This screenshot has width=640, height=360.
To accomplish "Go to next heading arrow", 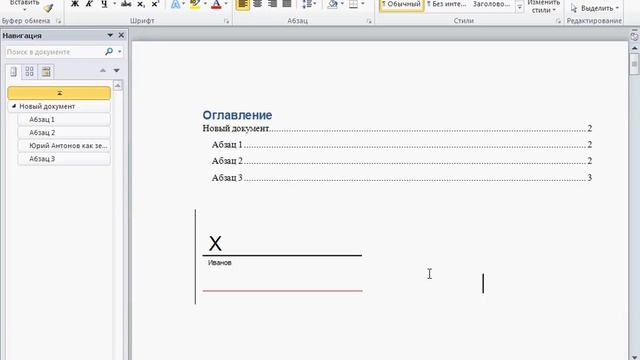I will [117, 71].
